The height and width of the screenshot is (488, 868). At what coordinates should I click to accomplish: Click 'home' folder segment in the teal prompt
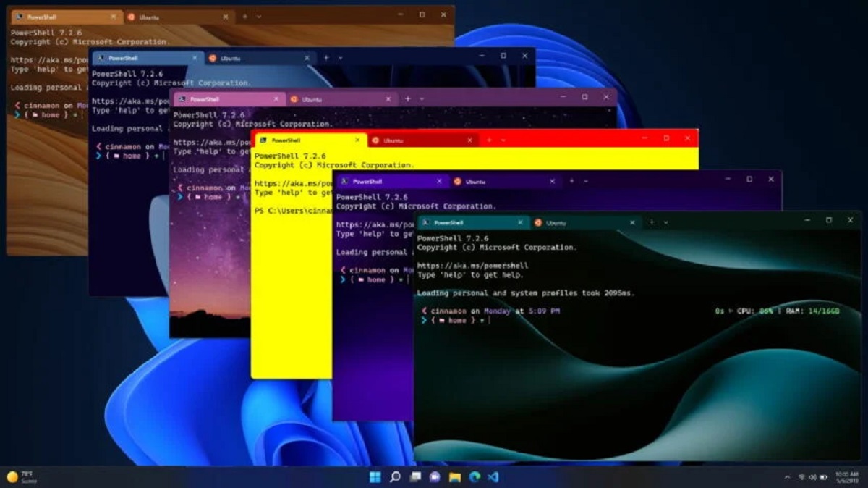point(457,320)
